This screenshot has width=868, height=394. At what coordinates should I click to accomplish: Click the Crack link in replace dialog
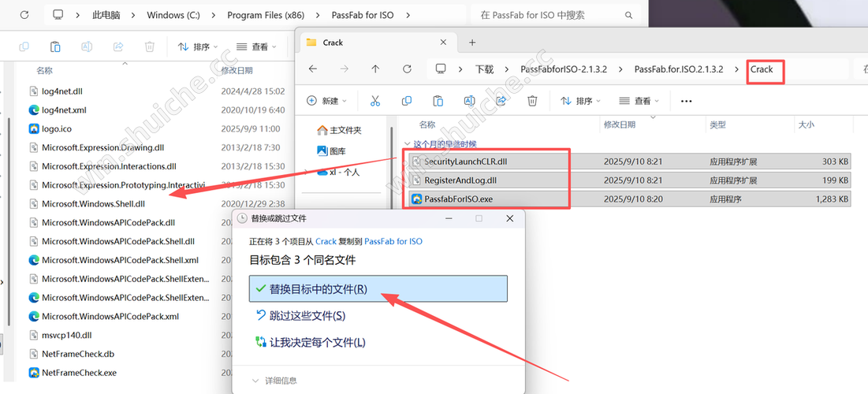pos(326,241)
